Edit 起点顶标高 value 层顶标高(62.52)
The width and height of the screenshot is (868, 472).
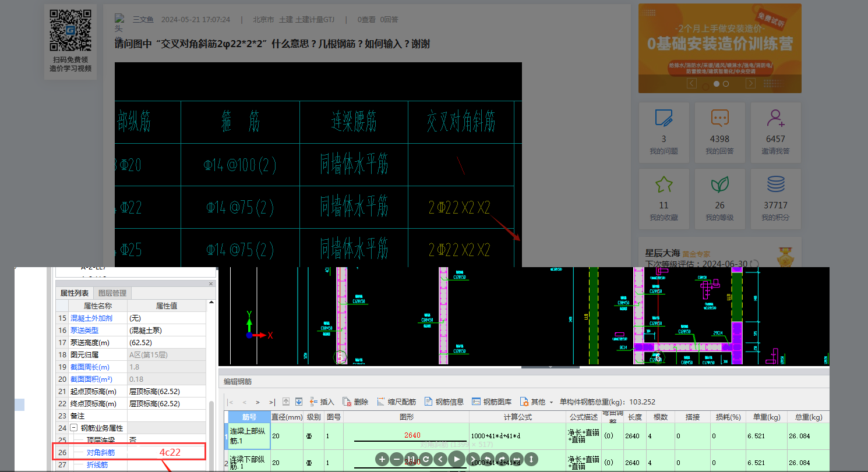click(167, 391)
